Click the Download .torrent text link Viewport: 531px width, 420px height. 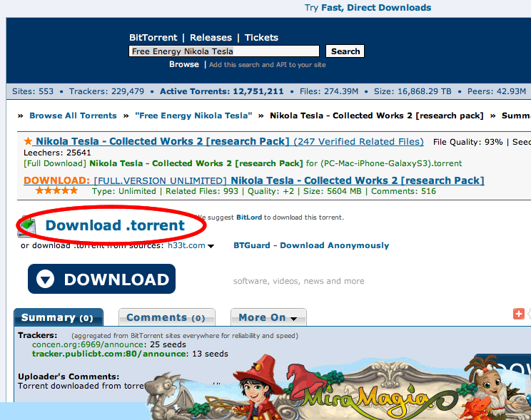pyautogui.click(x=115, y=225)
